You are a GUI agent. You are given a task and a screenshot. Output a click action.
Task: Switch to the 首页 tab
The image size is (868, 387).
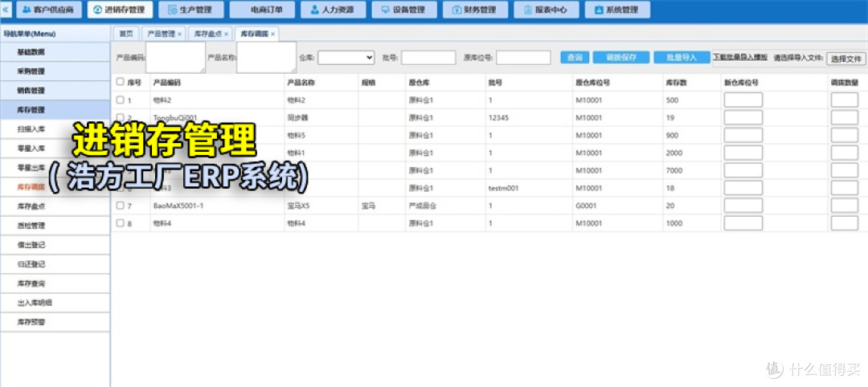126,34
